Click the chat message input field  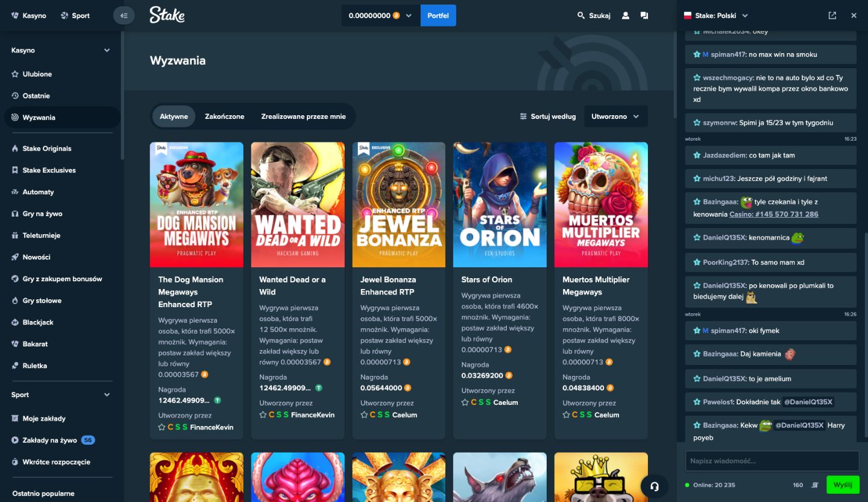pyautogui.click(x=772, y=461)
